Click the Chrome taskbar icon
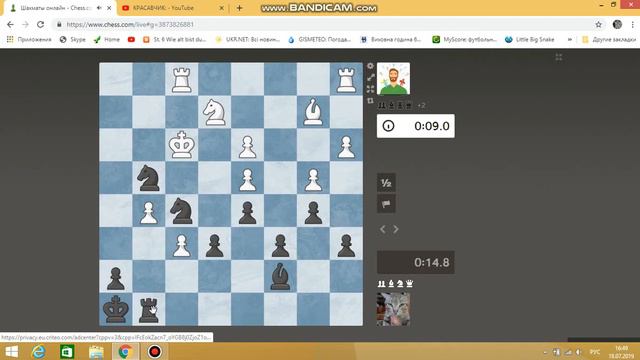 [x=125, y=351]
